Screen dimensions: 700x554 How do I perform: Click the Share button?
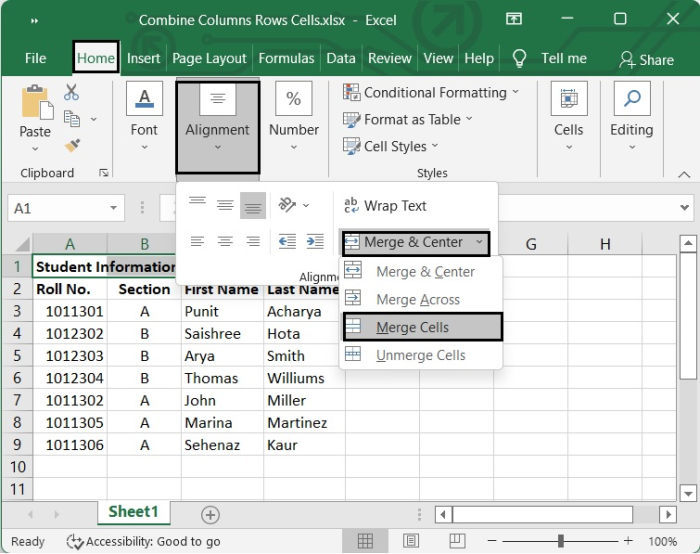click(646, 59)
